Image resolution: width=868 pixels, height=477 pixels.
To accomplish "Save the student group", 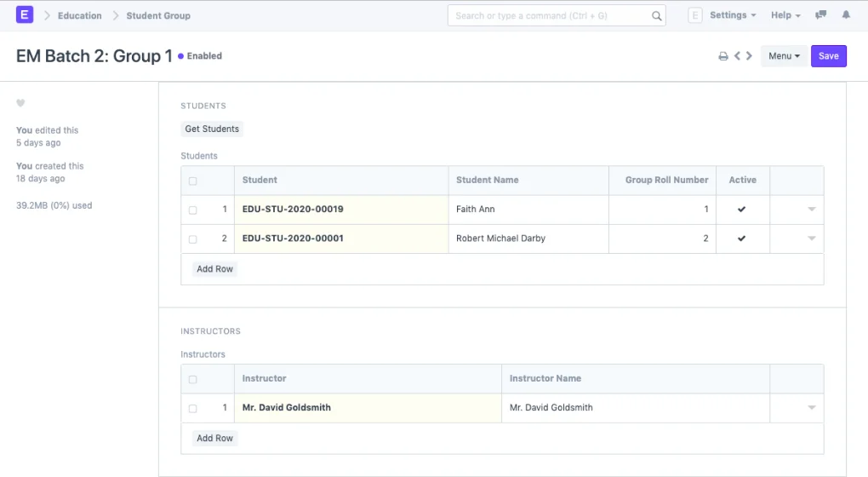I will [x=829, y=56].
